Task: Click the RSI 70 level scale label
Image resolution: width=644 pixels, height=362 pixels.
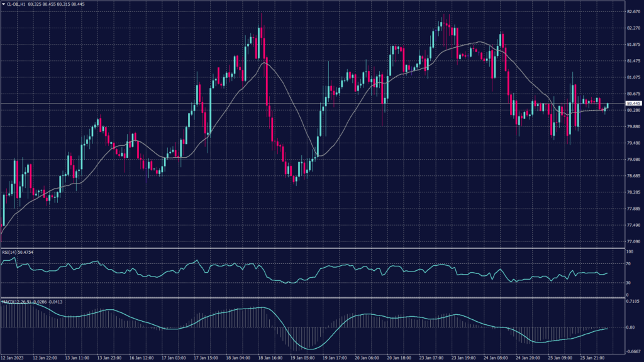Action: tap(629, 265)
